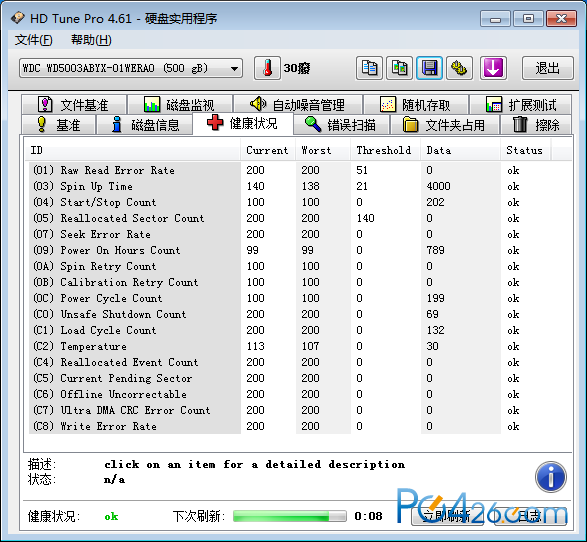The image size is (587, 542).
Task: Click the purple down-arrow icon
Action: point(493,68)
